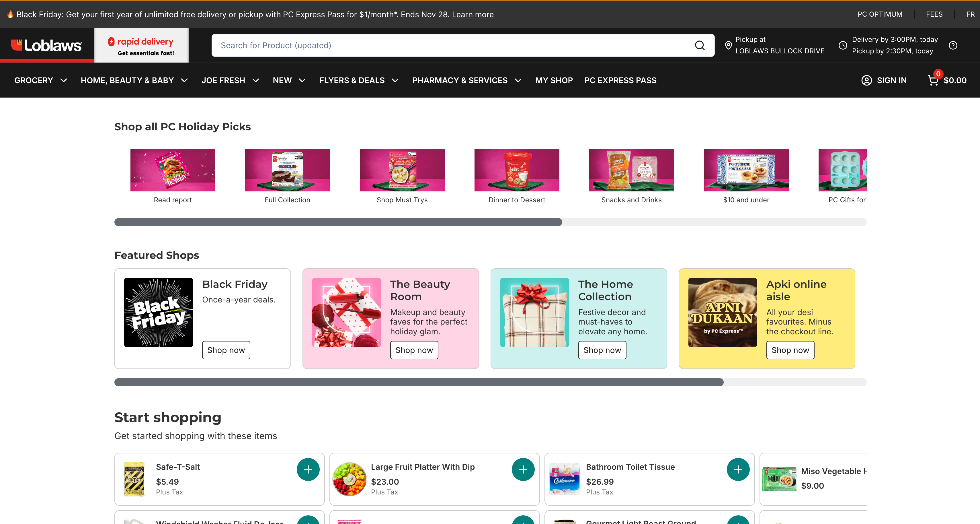Open the Read report thumbnail

[x=173, y=170]
